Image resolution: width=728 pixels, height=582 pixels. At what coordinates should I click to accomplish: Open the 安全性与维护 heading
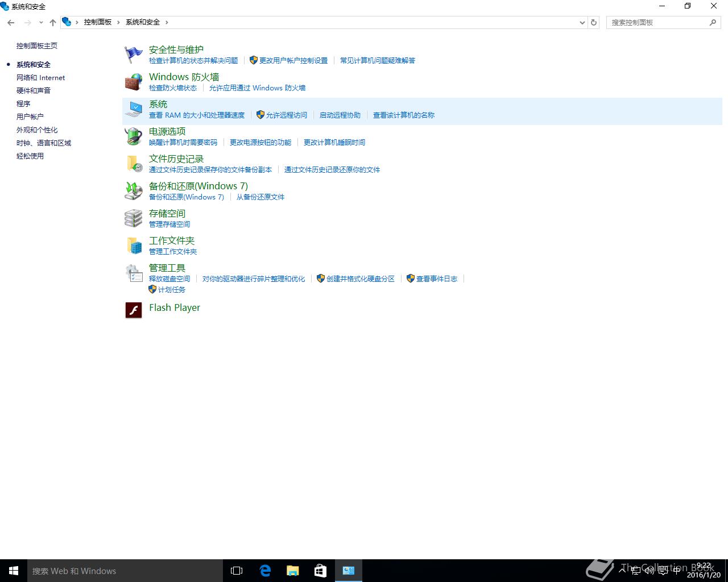pos(176,50)
